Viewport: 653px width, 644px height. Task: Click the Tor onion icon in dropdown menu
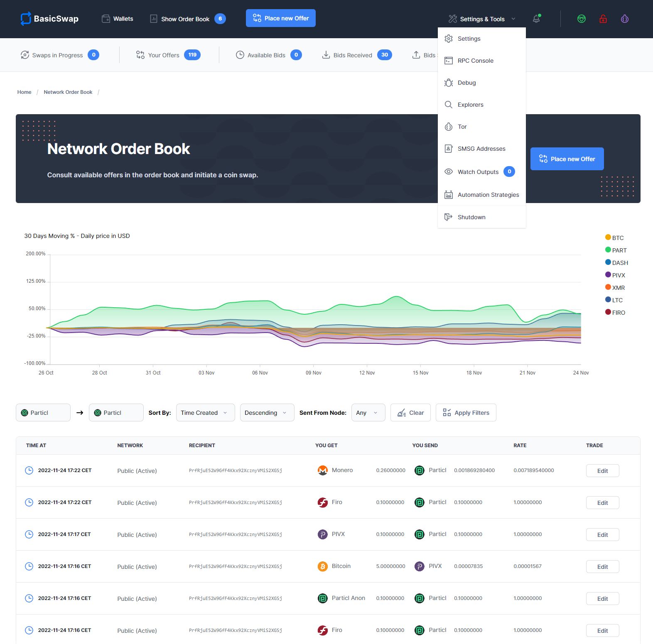pos(449,127)
